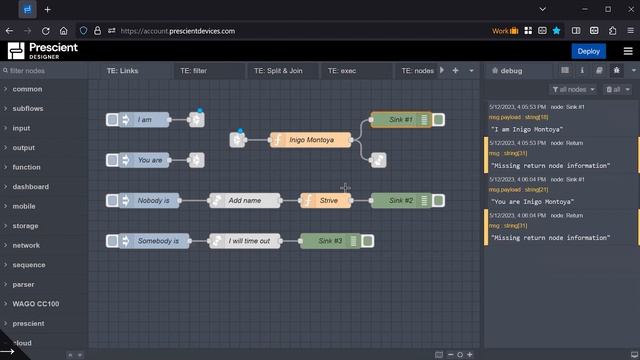Viewport: 640px width, 360px height.
Task: Bookmark star in the address bar
Action: (556, 31)
